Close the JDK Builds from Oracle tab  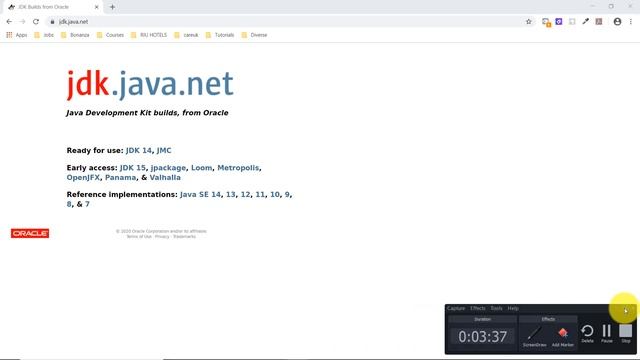(x=96, y=7)
